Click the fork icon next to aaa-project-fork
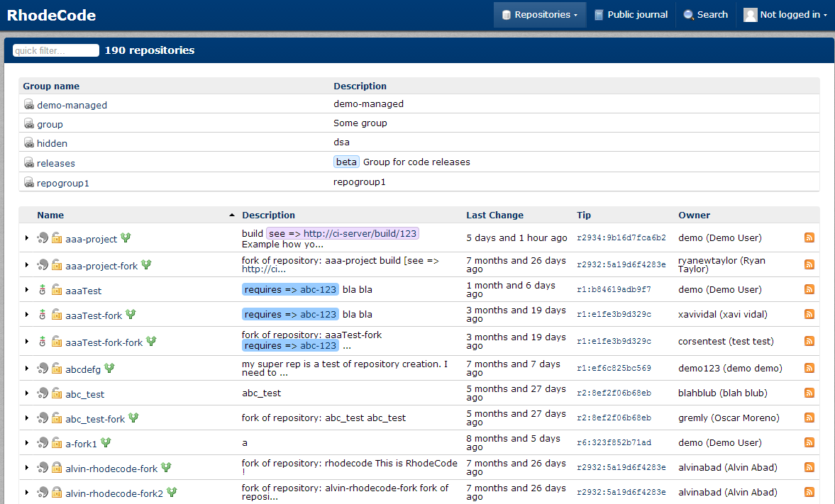835x504 pixels. pos(147,264)
